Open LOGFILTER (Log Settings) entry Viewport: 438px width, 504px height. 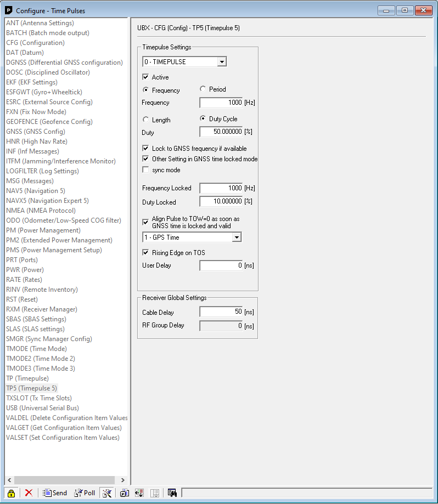click(x=42, y=171)
